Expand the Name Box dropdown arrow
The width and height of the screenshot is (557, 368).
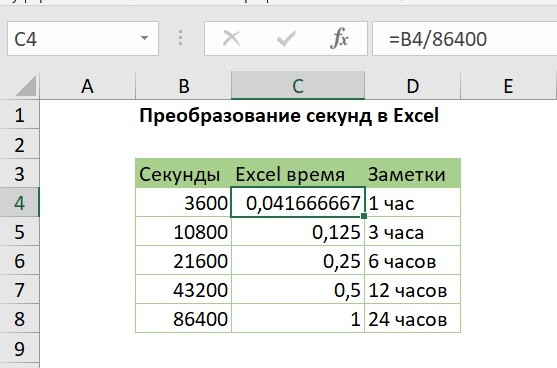click(x=144, y=38)
